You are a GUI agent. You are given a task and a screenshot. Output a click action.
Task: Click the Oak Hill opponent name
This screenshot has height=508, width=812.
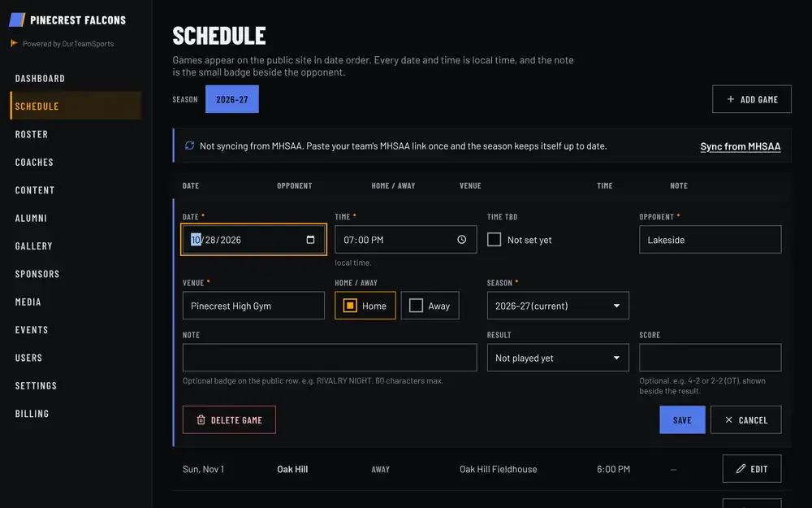pos(292,469)
